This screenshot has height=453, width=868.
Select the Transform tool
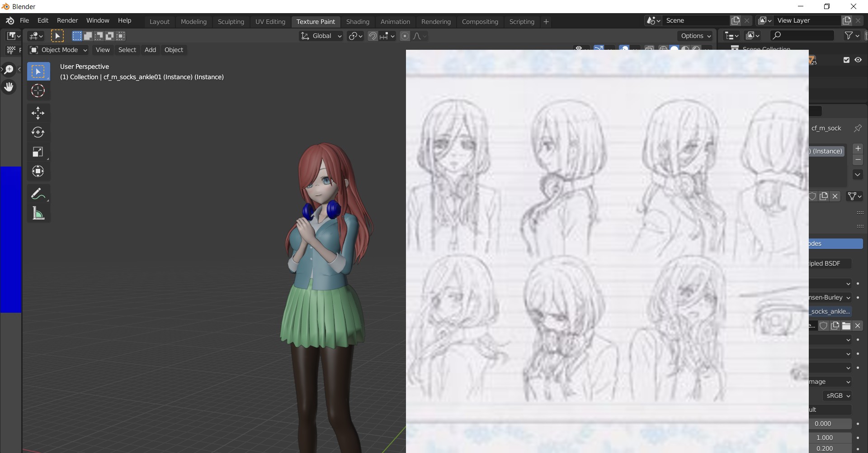38,171
